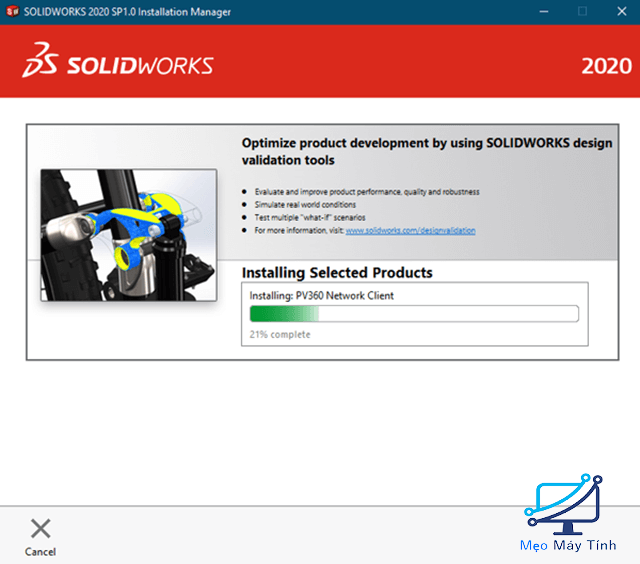The width and height of the screenshot is (640, 564).
Task: Click the window title 'SOLIDWORKS 2020 SP1.0 Installation Manager'
Action: 127,12
